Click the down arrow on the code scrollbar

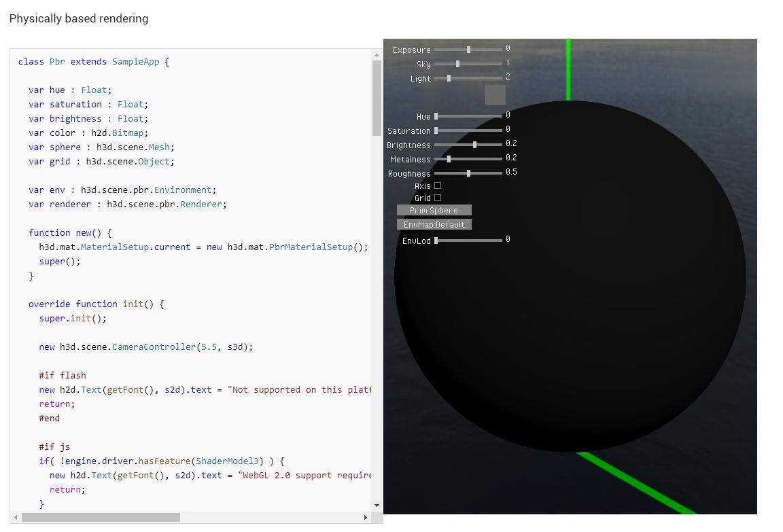(x=376, y=505)
